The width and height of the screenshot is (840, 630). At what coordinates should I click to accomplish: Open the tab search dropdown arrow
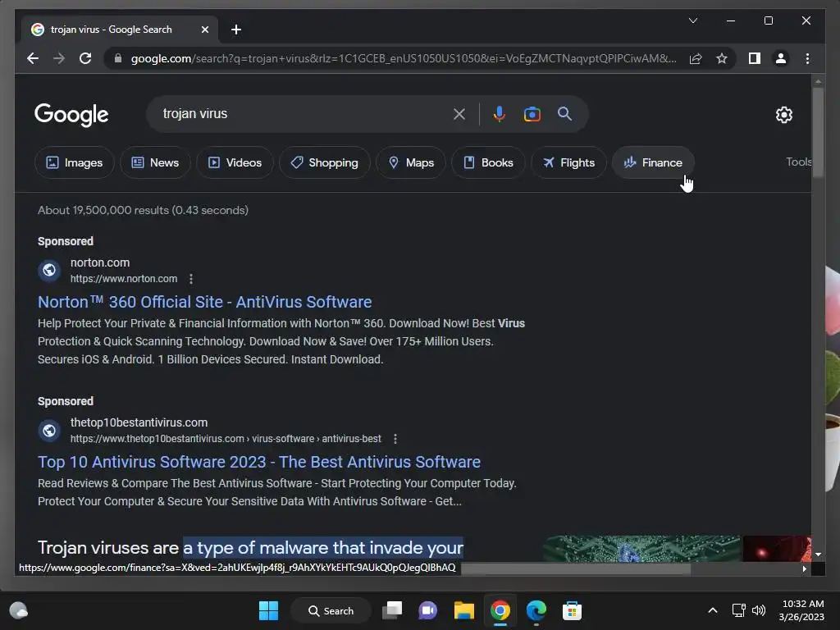click(x=692, y=21)
